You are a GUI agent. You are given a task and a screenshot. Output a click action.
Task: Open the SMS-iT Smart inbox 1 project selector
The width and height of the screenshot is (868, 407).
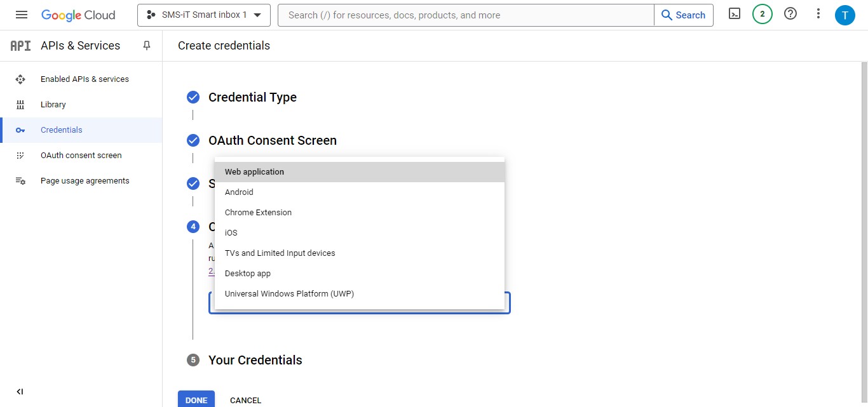[x=203, y=15]
